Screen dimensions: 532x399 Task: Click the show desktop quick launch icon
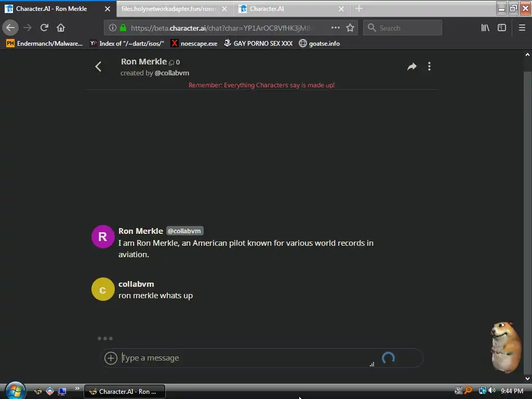click(x=62, y=392)
